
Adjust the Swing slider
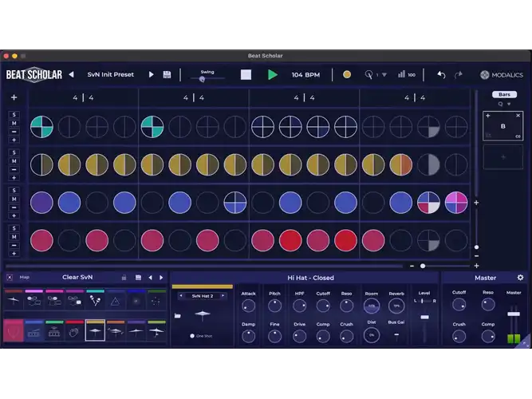(x=203, y=79)
